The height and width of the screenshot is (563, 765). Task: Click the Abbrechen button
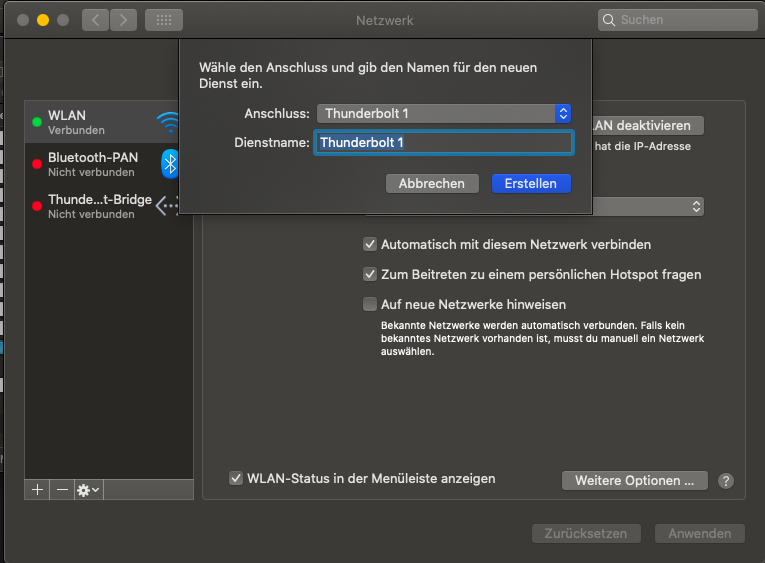coord(431,184)
